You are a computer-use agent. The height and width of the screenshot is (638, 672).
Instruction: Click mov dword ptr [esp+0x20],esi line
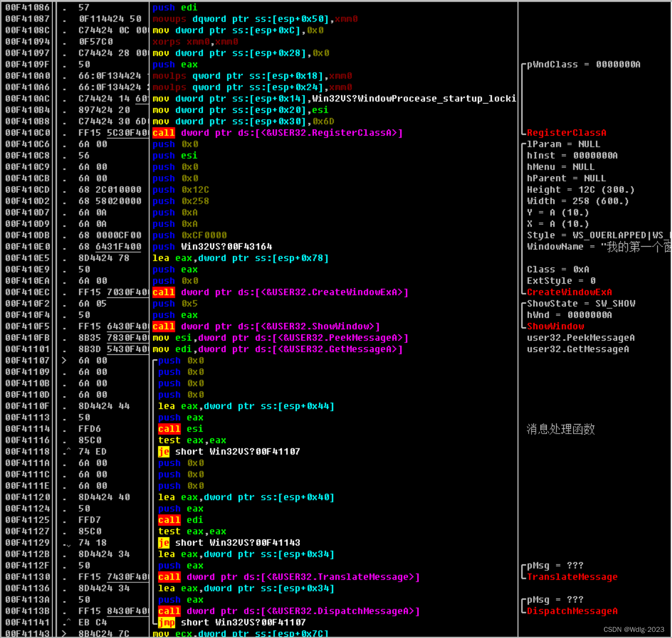point(241,110)
